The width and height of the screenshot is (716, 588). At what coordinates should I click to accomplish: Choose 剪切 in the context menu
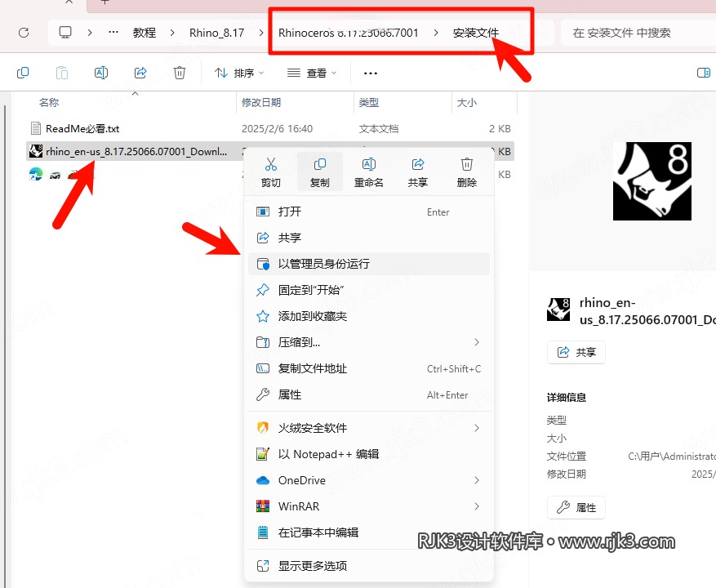tap(271, 172)
